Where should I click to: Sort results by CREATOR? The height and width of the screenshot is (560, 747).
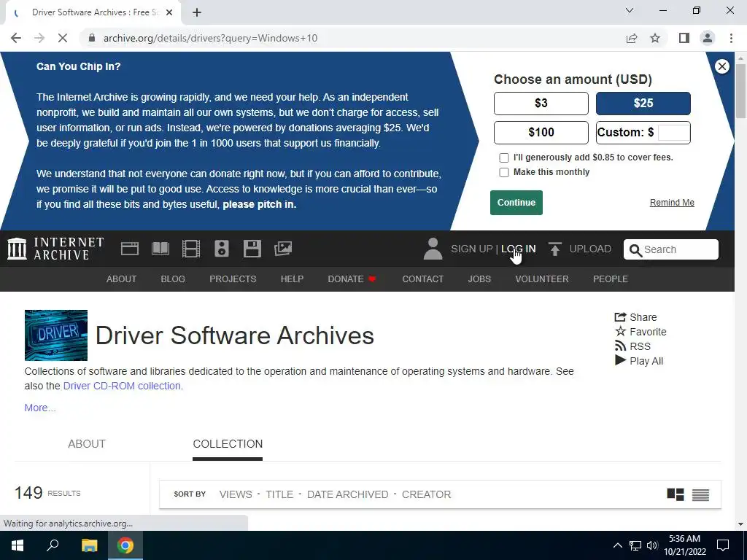[426, 495]
